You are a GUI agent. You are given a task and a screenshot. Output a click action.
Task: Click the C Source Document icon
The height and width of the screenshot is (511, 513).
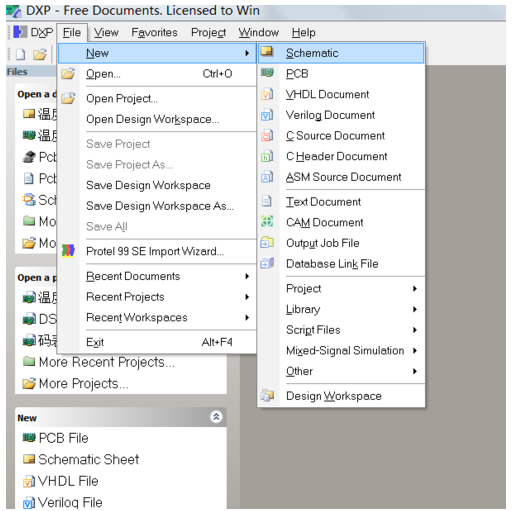coord(267,136)
